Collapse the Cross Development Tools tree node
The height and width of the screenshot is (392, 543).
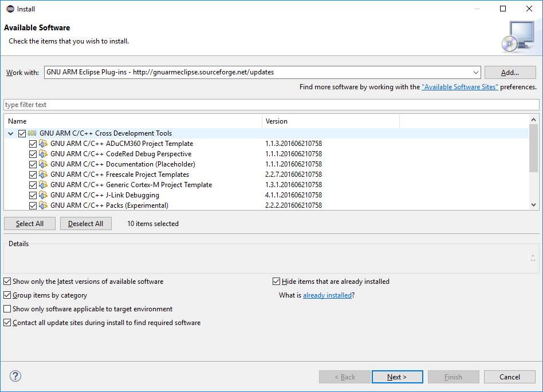11,133
